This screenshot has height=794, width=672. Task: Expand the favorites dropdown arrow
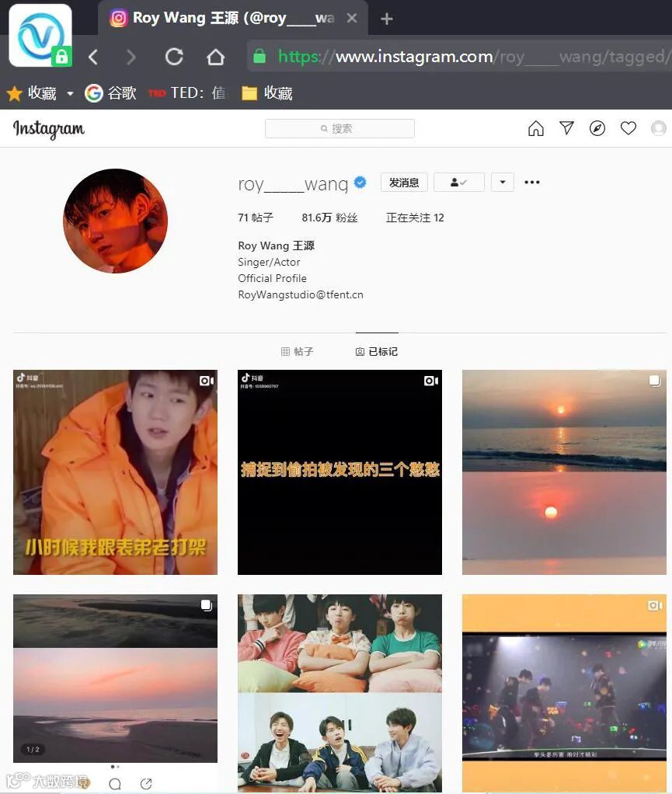click(70, 93)
